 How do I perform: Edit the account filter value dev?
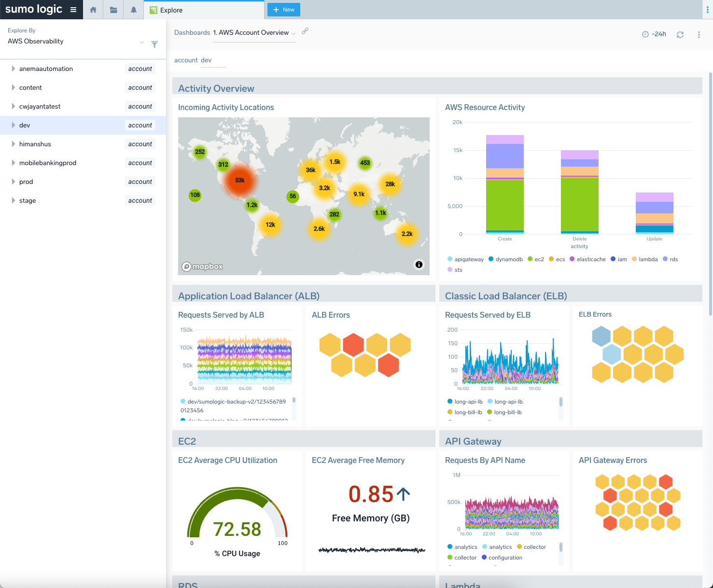pos(212,60)
